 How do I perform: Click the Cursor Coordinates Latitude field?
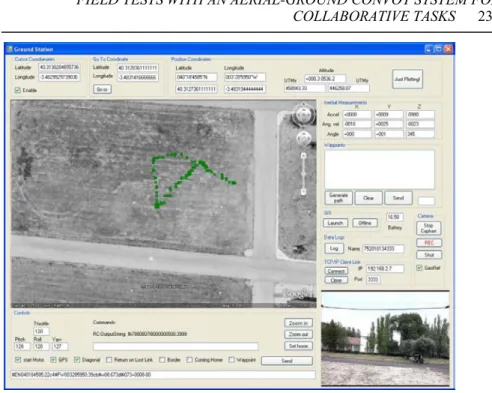click(x=59, y=67)
